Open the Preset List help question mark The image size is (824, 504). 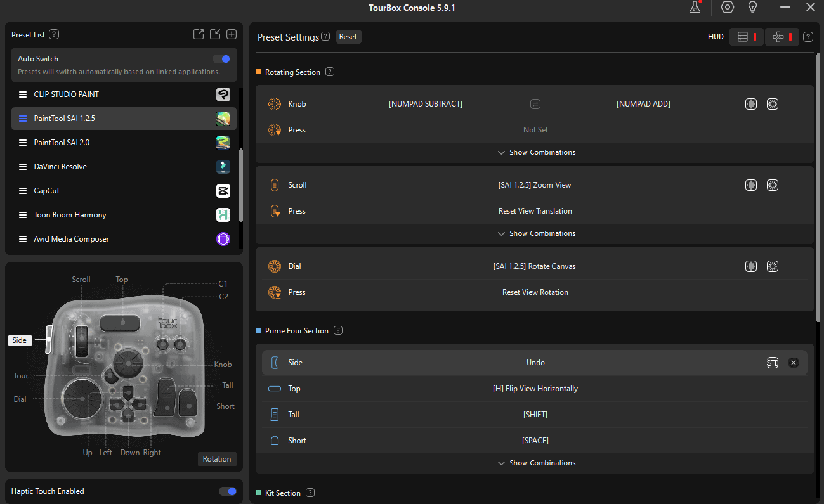click(x=54, y=34)
